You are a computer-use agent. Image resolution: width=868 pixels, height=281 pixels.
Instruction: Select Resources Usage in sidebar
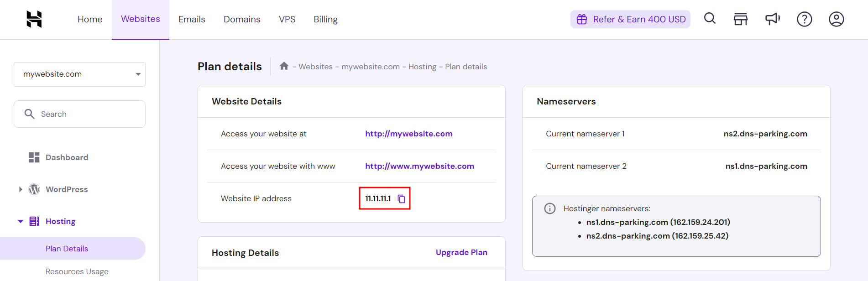click(x=77, y=271)
